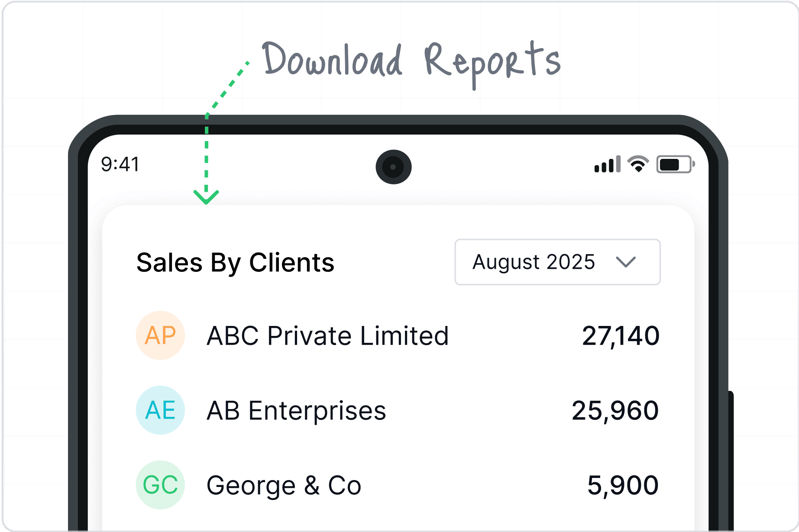Viewport: 799px width, 532px height.
Task: Click the GC green avatar icon
Action: tap(160, 485)
